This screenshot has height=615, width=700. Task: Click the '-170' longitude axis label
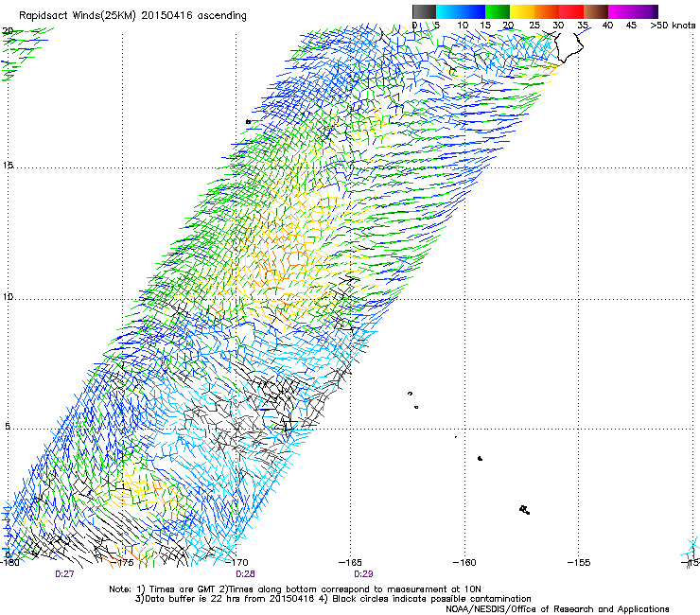pos(237,563)
